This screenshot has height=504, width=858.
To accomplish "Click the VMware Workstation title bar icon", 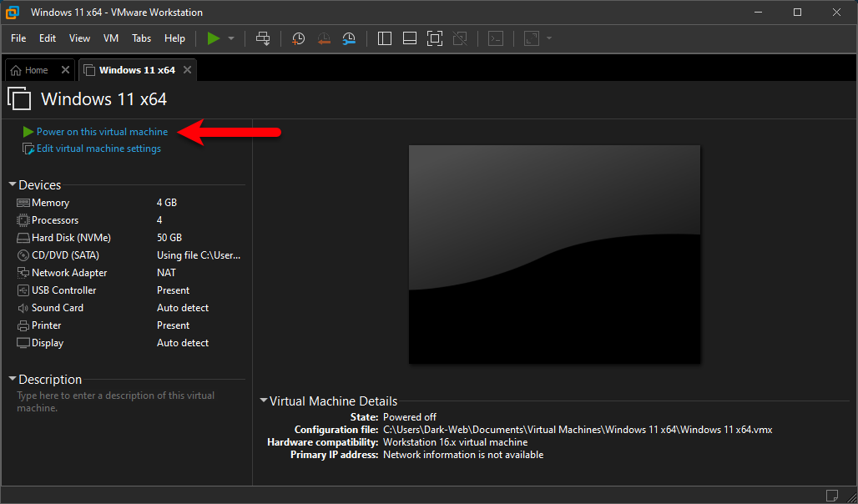I will (x=13, y=12).
